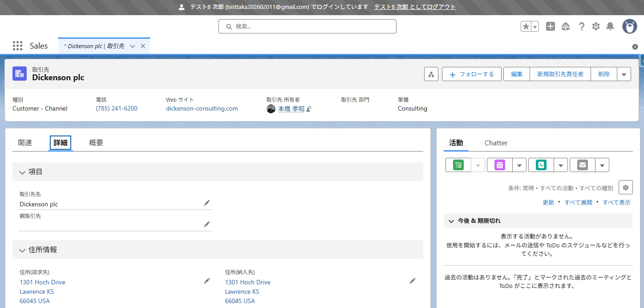644x308 pixels.
Task: Close the Dickenson plc workspace tab
Action: [143, 46]
